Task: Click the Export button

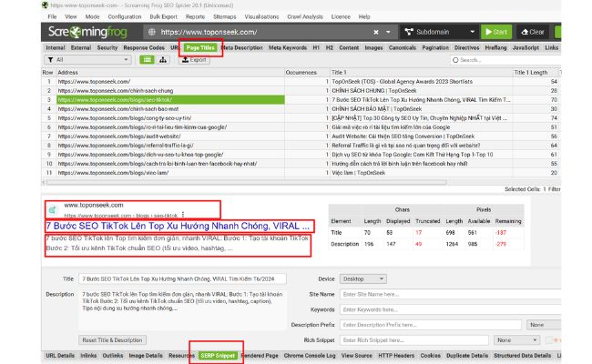Action: [195, 59]
